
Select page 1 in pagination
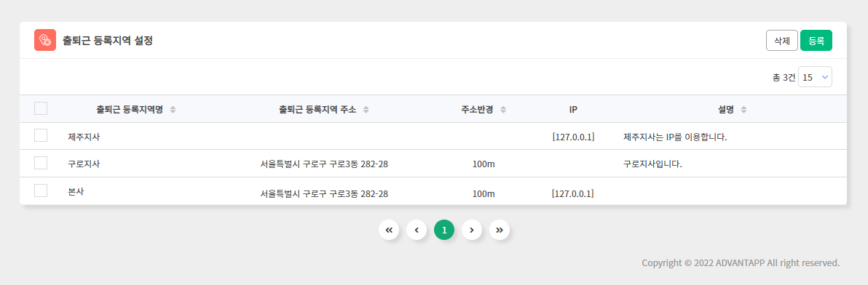444,230
